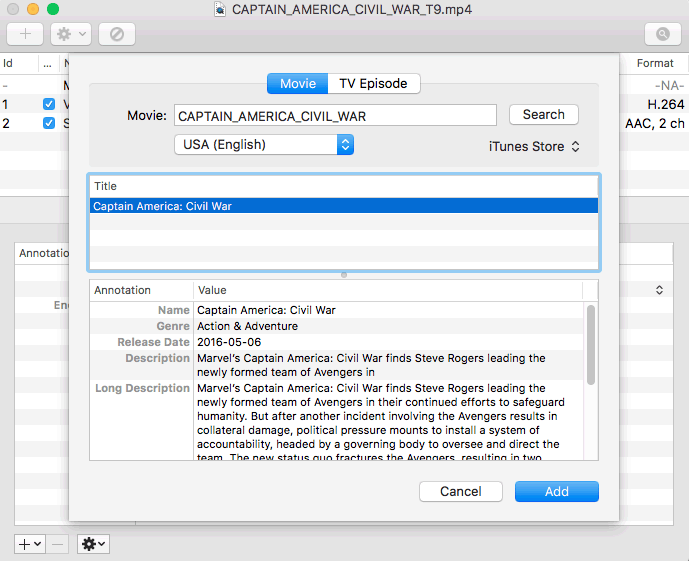The width and height of the screenshot is (689, 561).
Task: Click the Title column header
Action: tap(344, 186)
